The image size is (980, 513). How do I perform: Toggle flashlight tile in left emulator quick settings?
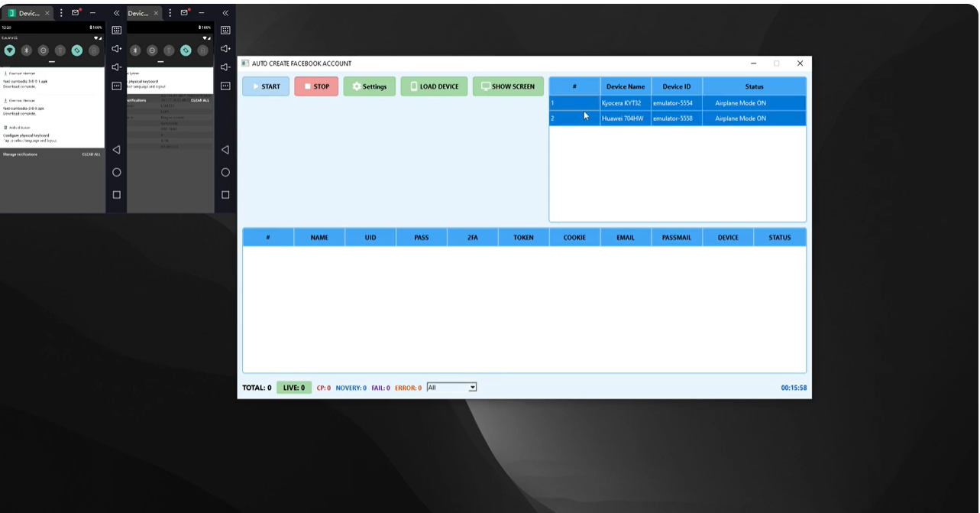[60, 50]
